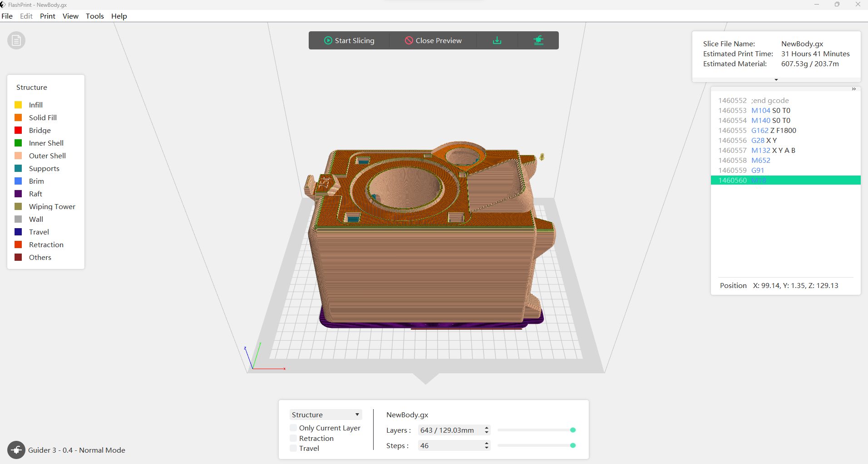The image size is (868, 464).
Task: Enable the Travel checkbox
Action: (293, 448)
